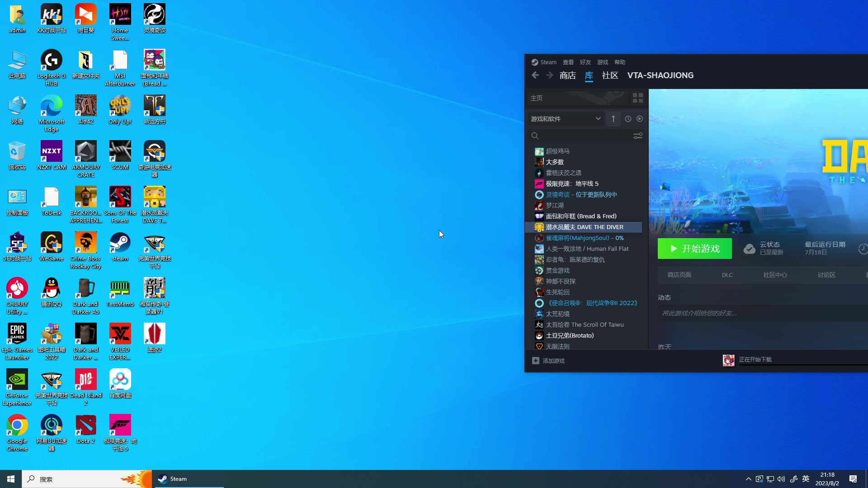Image resolution: width=868 pixels, height=488 pixels.
Task: Switch to 社区 tab in Steam
Action: 610,75
